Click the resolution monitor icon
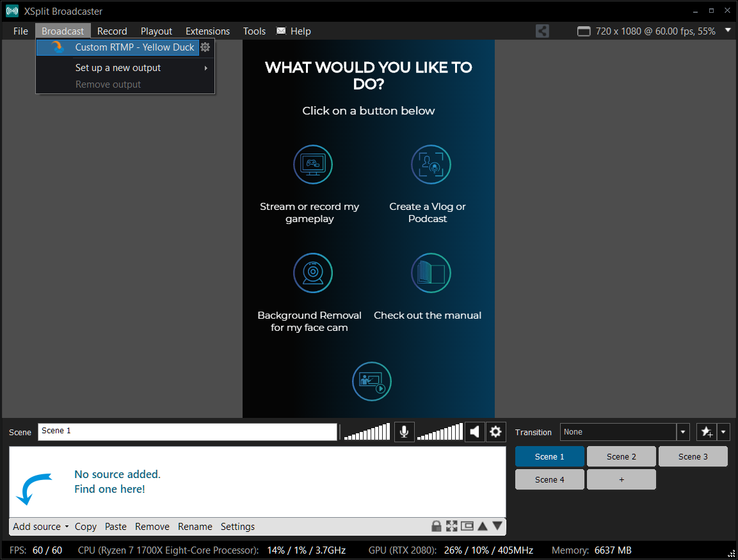The height and width of the screenshot is (560, 738). 584,31
